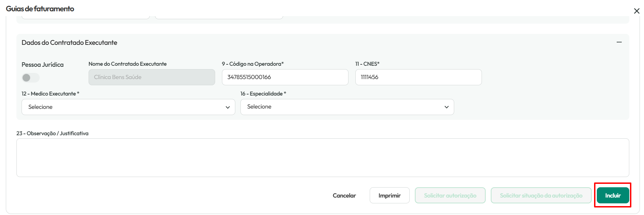Click the chevron arrow of Medico Executante
Image resolution: width=644 pixels, height=215 pixels.
coord(228,107)
